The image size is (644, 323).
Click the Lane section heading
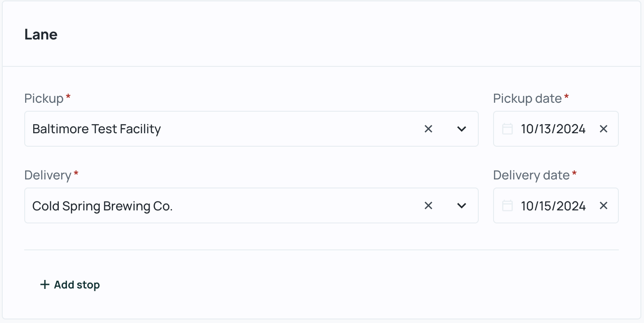[41, 35]
